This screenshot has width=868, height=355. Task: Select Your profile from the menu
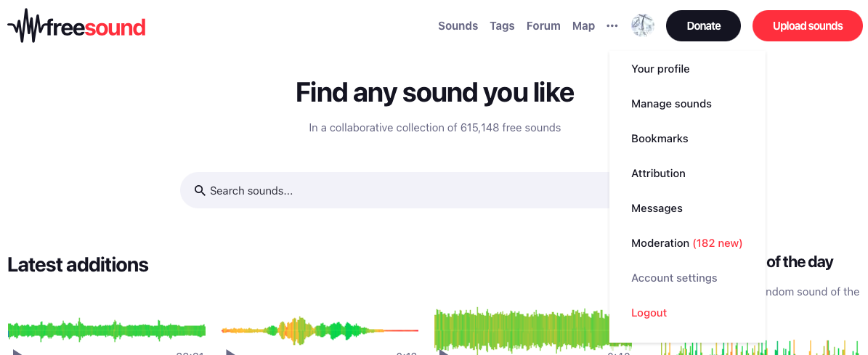click(x=660, y=69)
